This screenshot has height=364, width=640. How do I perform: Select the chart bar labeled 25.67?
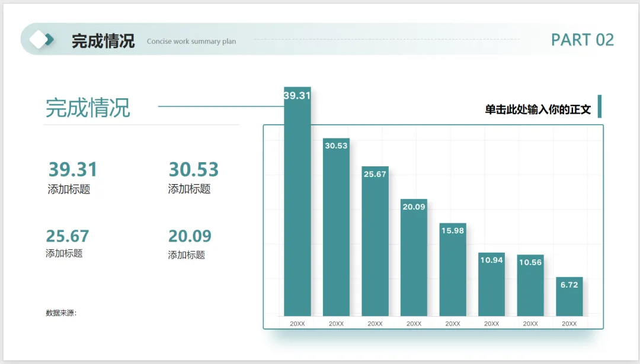click(x=375, y=241)
